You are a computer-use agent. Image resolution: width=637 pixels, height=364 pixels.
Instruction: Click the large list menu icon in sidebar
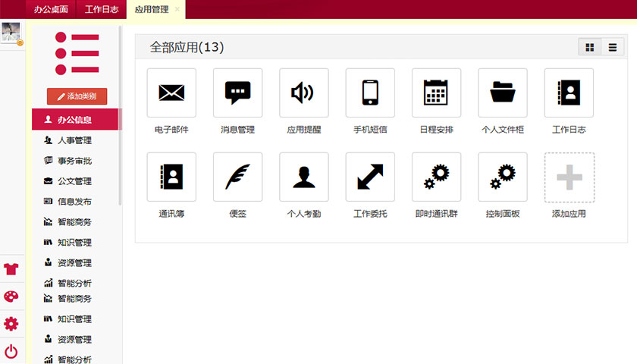point(77,53)
